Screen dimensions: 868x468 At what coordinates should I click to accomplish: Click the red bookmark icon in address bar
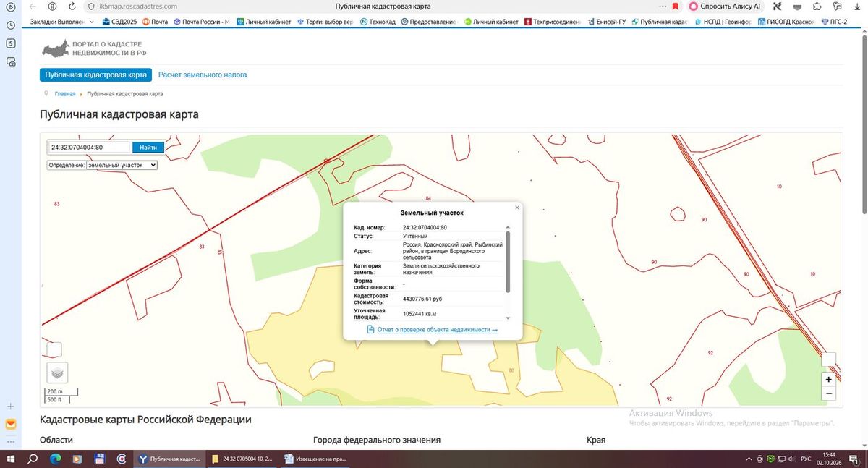pos(676,6)
